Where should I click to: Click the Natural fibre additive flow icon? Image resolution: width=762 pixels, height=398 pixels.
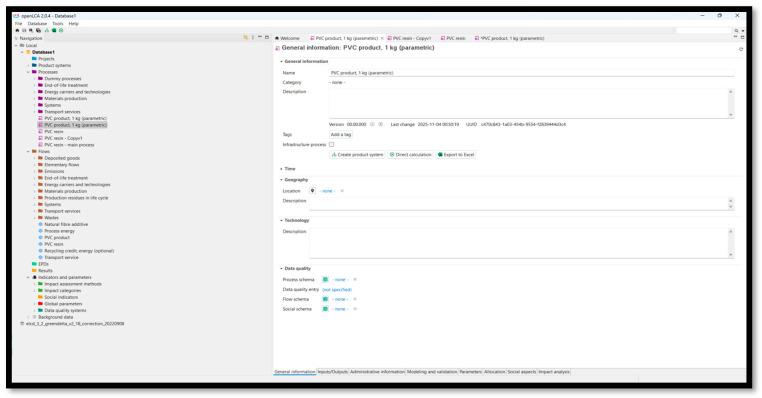tap(40, 225)
